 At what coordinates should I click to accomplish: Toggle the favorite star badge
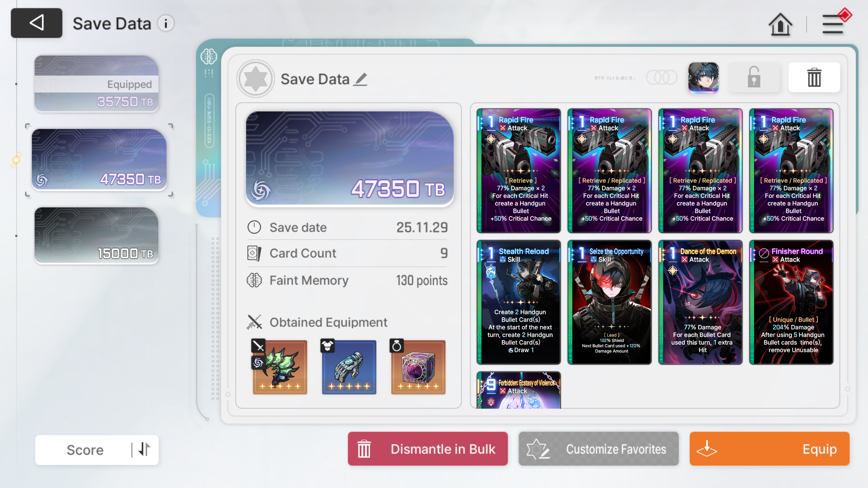click(x=255, y=79)
